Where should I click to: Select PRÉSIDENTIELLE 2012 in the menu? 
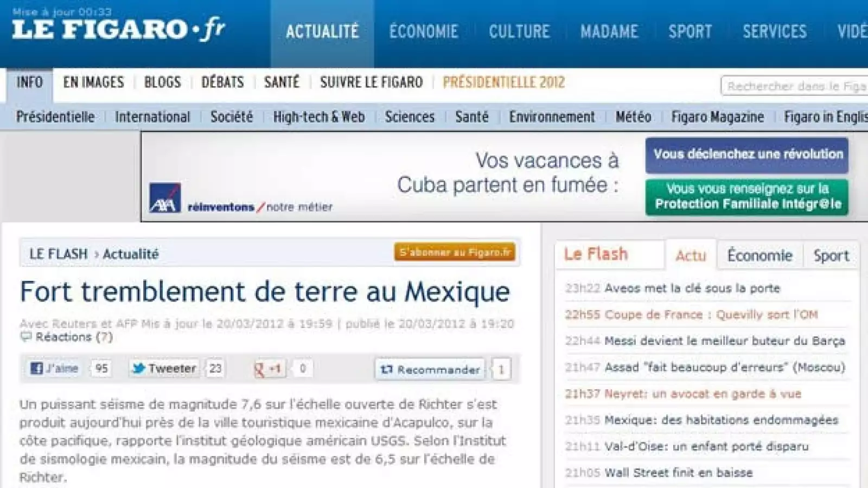504,82
